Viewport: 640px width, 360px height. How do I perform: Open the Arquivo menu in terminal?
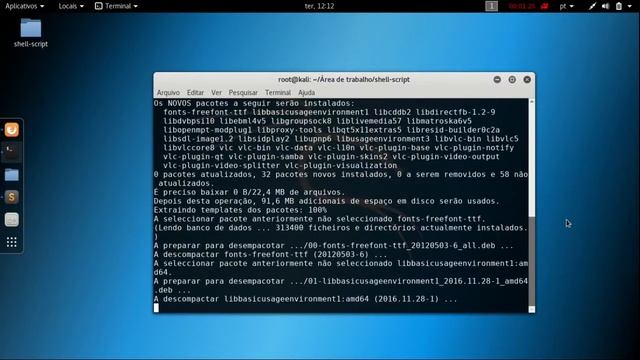pos(168,93)
